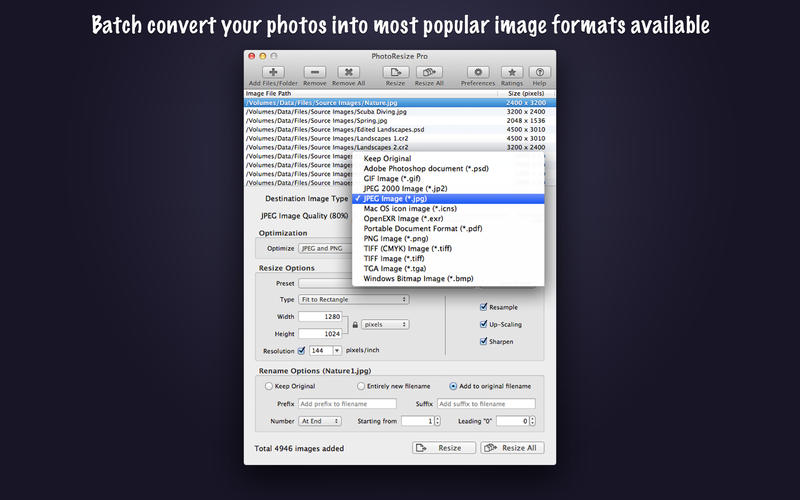Viewport: 800px width, 500px height.
Task: Choose TIFF (CMYK) Image (*.tiff) format
Action: tap(448, 248)
